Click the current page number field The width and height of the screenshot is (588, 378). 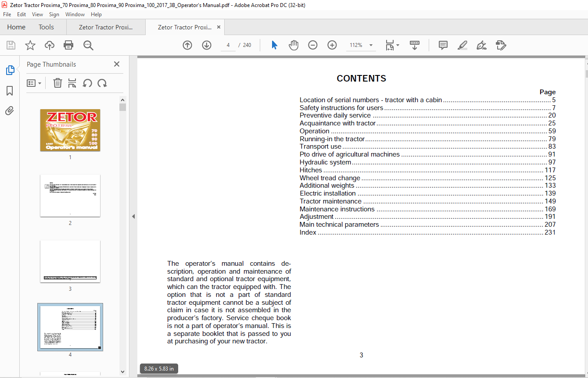coord(228,45)
